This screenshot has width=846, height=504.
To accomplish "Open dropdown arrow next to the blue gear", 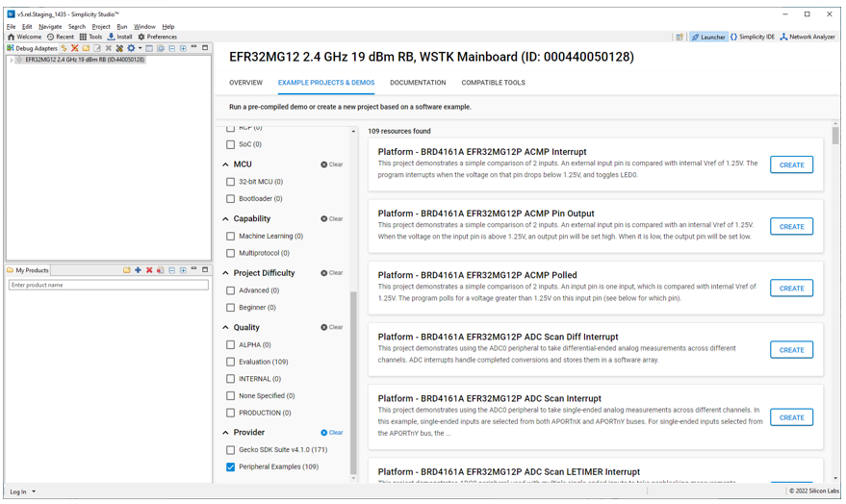I will [x=140, y=48].
